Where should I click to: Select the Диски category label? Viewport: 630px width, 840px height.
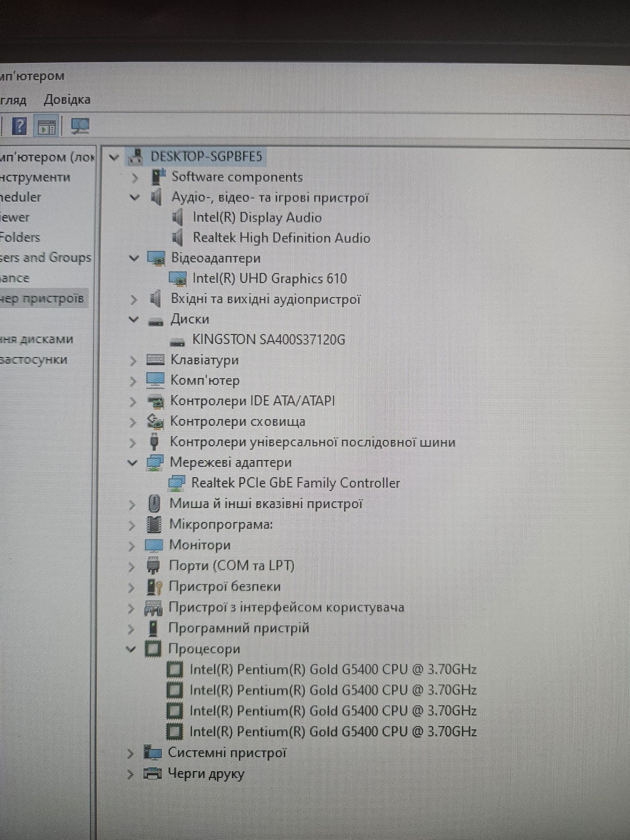click(x=190, y=319)
